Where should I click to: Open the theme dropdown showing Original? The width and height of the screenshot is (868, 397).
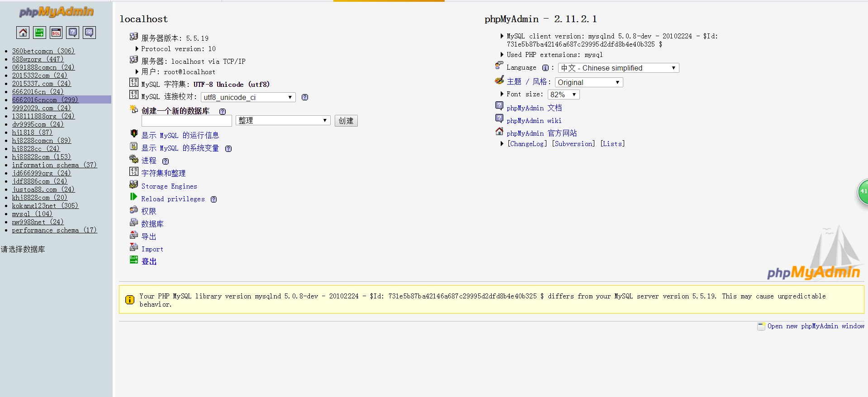click(x=589, y=82)
